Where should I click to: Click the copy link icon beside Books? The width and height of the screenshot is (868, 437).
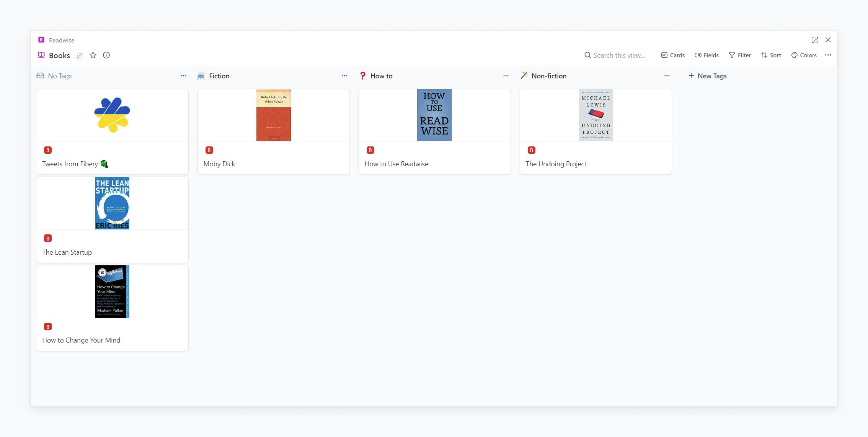tap(80, 55)
